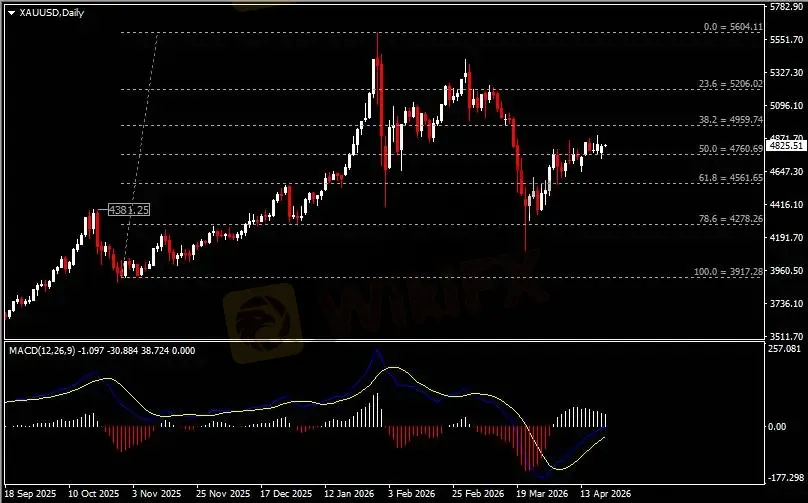The width and height of the screenshot is (808, 503).
Task: Select the 4381.25 price label box
Action: [129, 210]
